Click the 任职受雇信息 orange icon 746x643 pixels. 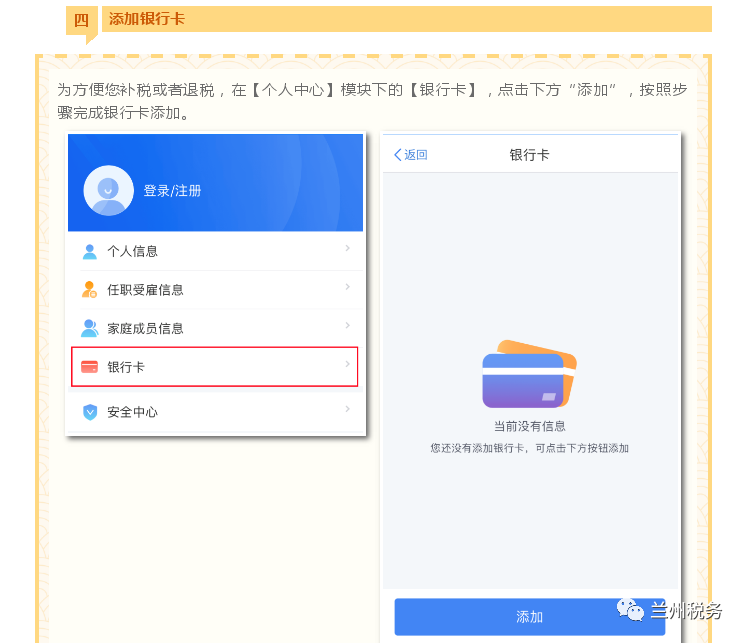coord(89,290)
